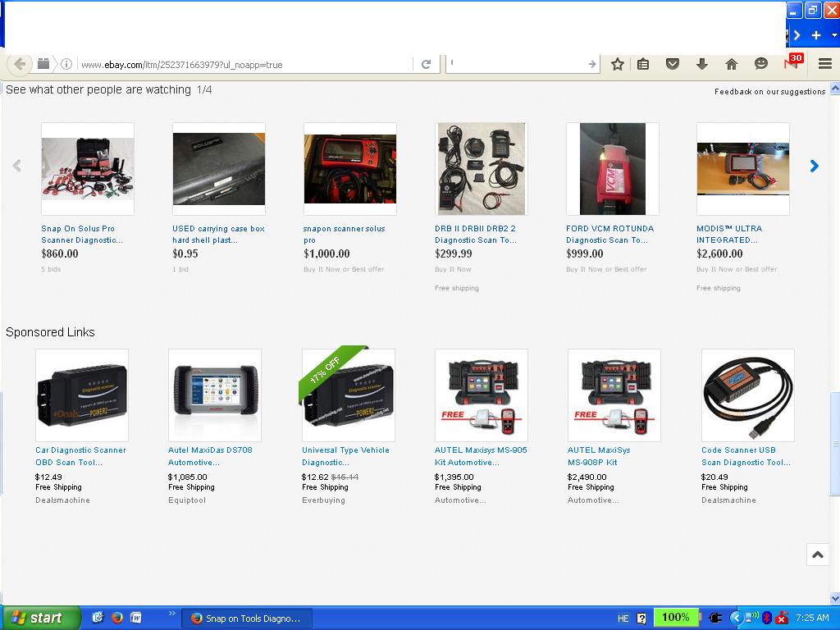Screen dimensions: 840x630
Task: Show next page of watched items carousel
Action: pos(814,166)
